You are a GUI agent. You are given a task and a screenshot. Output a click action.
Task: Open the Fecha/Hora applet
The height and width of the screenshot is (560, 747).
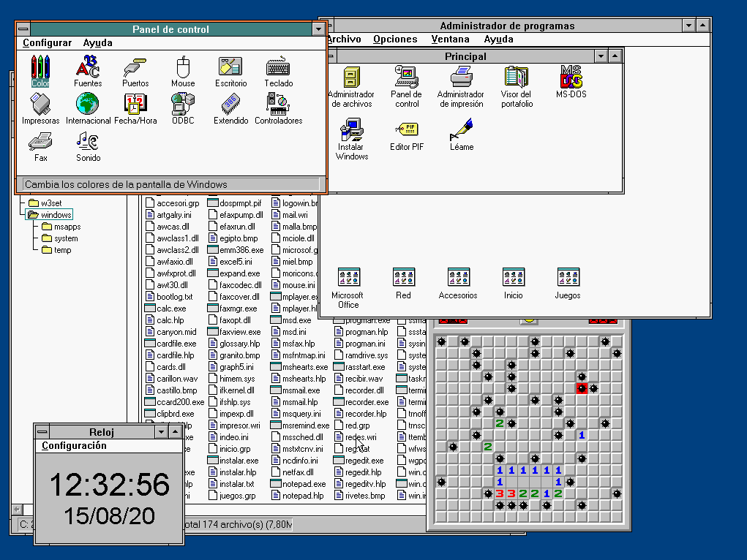pyautogui.click(x=135, y=108)
